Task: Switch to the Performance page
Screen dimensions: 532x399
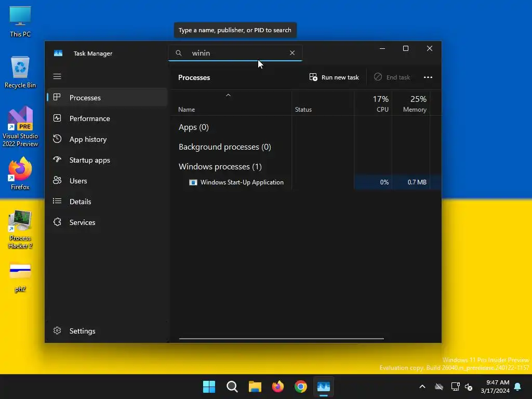Action: point(107,118)
